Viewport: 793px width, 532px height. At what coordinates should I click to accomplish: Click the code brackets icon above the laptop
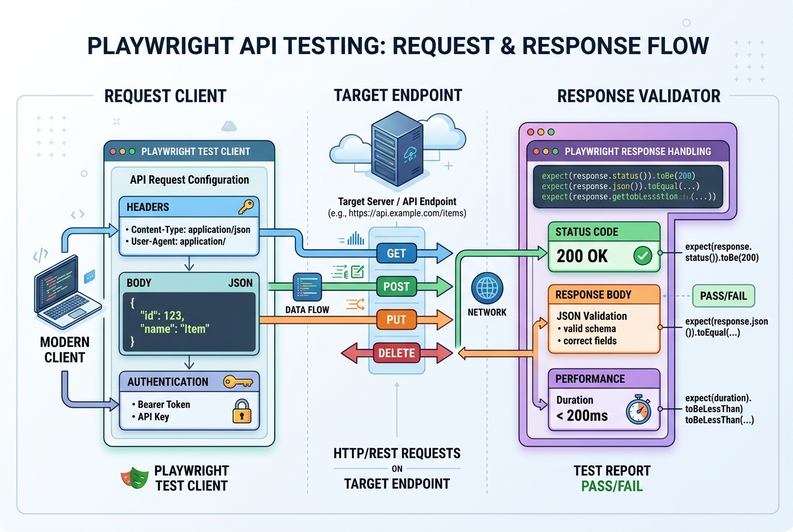(x=40, y=255)
